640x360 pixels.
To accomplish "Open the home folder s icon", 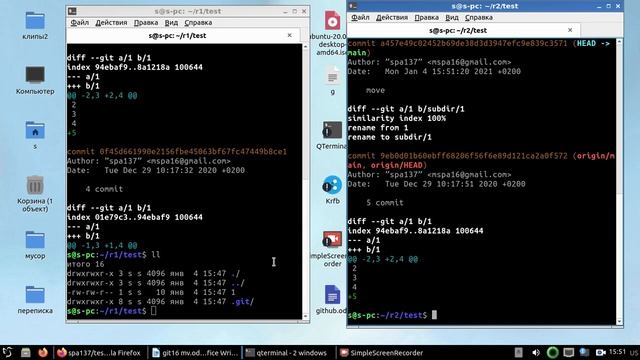I will (x=35, y=130).
